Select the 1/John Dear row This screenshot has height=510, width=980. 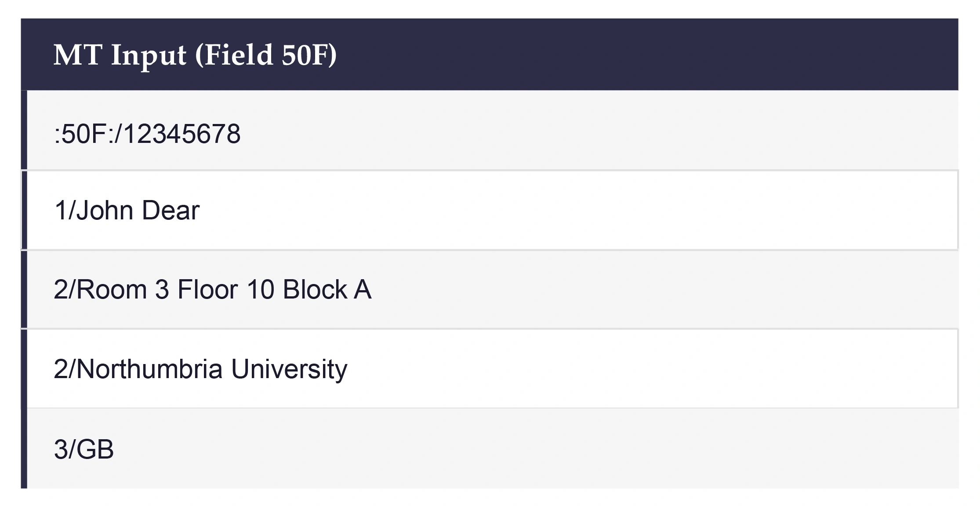pos(490,210)
